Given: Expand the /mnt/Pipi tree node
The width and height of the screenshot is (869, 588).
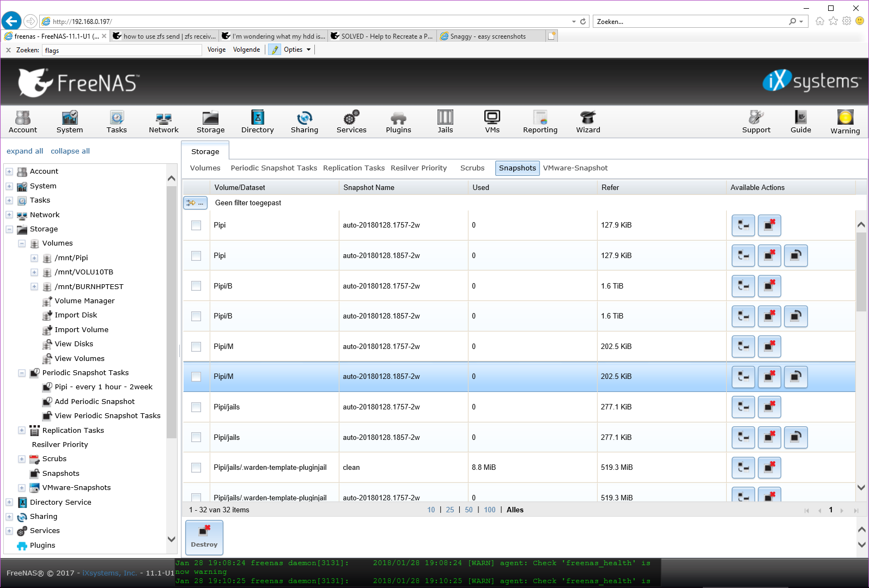Looking at the screenshot, I should (x=34, y=258).
